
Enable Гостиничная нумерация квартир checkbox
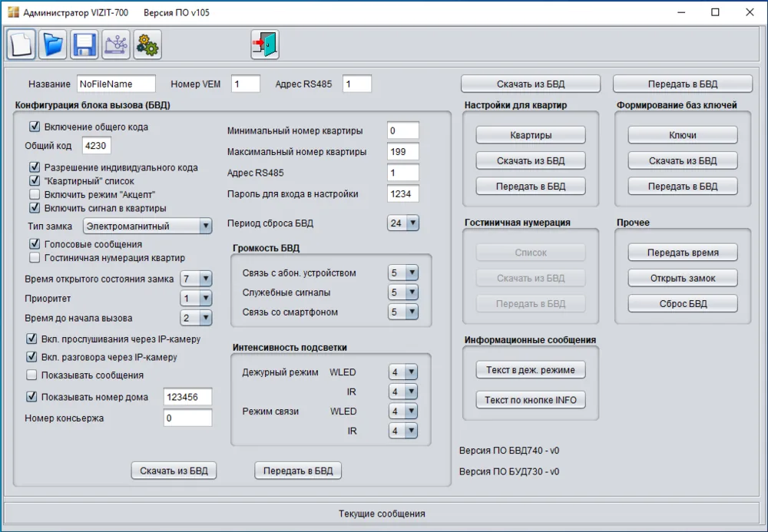35,257
